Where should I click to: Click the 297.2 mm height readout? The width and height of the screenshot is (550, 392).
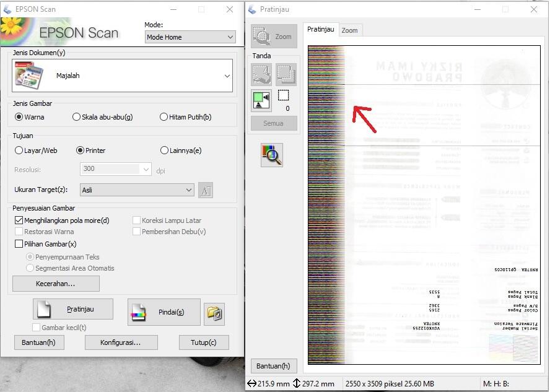[x=318, y=383]
